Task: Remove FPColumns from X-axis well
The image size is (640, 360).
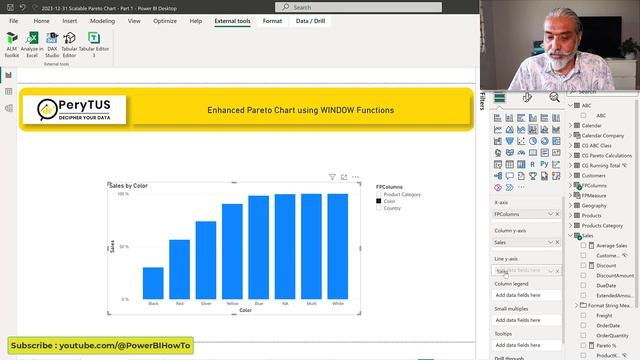Action: (558, 214)
